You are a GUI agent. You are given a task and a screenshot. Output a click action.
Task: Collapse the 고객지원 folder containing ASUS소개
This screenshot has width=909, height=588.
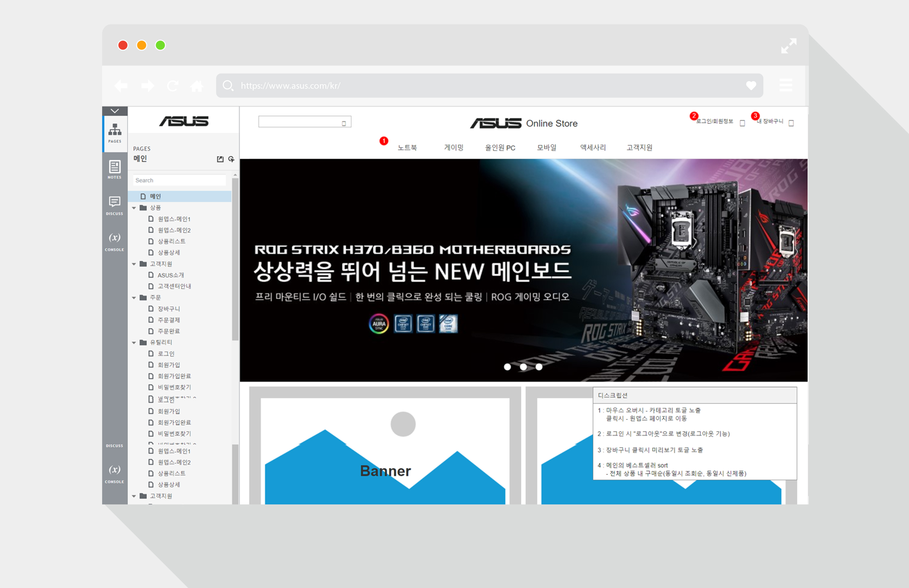click(134, 264)
